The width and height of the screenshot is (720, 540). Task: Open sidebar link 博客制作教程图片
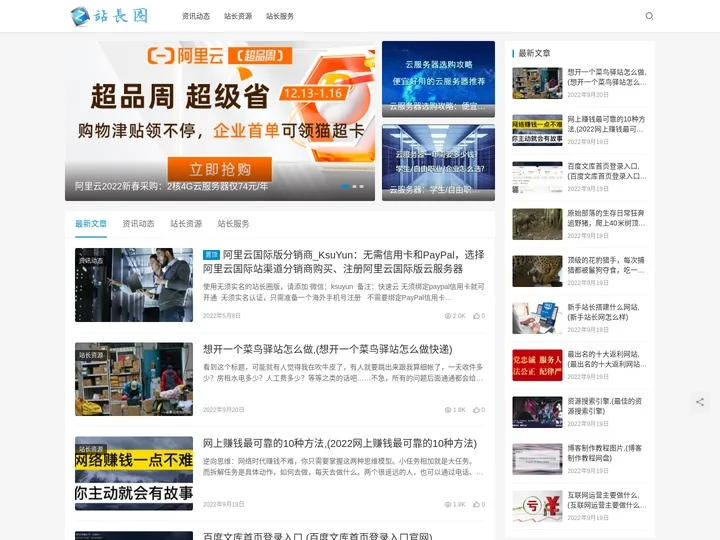click(607, 453)
